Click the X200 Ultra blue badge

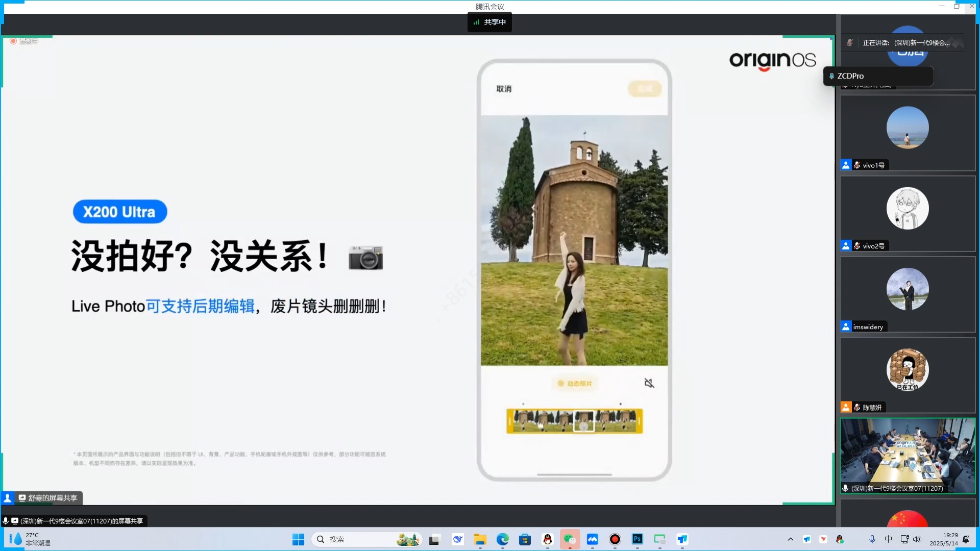point(120,212)
